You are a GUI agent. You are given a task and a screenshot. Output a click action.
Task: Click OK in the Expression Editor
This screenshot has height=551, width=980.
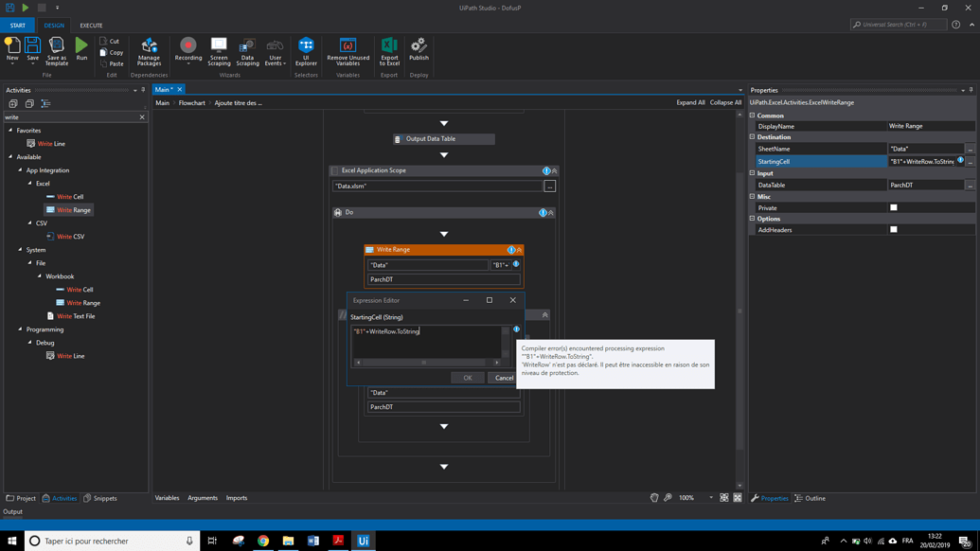coord(467,377)
